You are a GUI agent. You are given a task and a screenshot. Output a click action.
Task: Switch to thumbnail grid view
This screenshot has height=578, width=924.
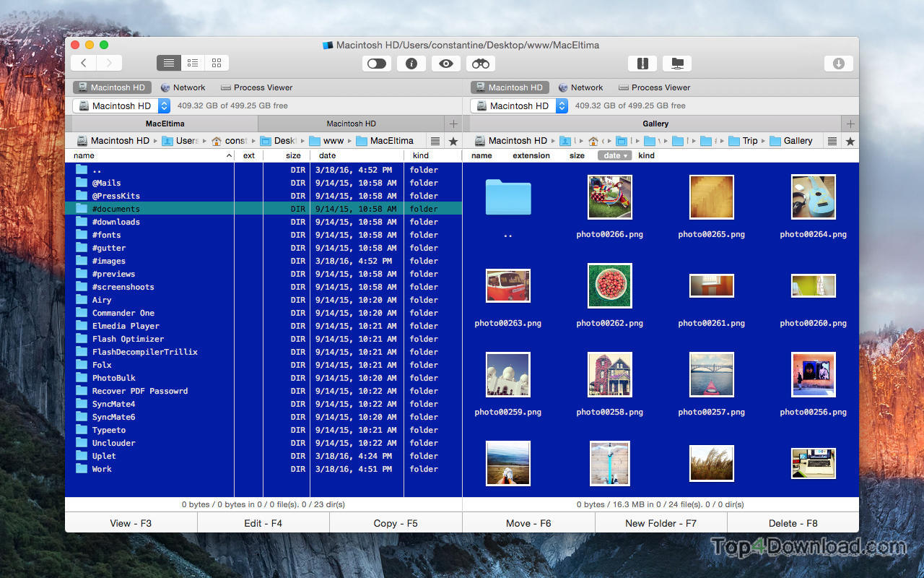tap(216, 63)
